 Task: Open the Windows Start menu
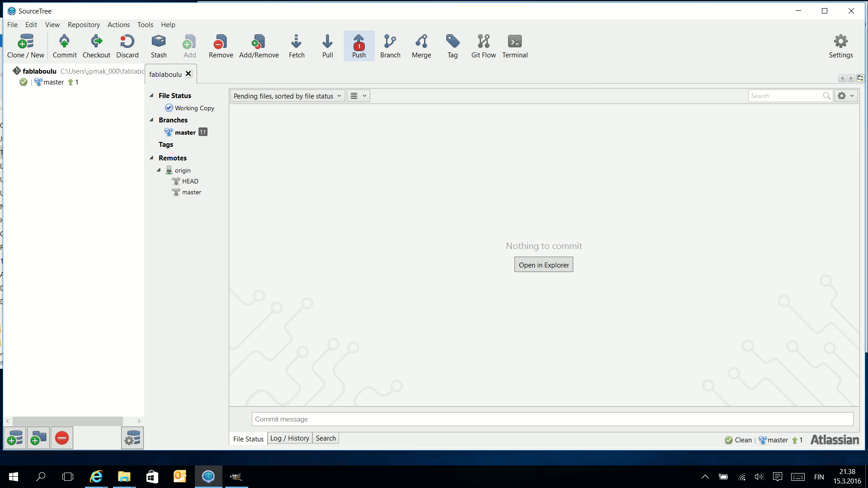[14, 477]
